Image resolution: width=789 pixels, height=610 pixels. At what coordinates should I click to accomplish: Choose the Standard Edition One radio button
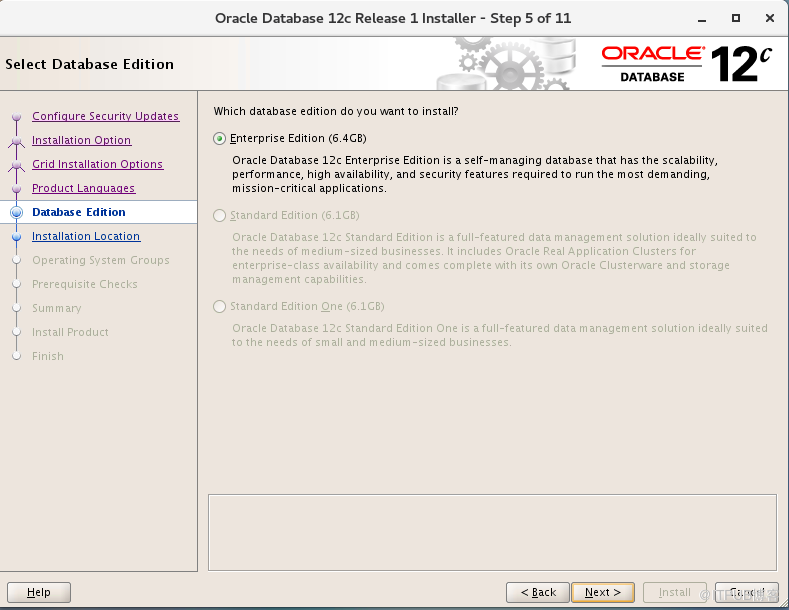point(219,307)
